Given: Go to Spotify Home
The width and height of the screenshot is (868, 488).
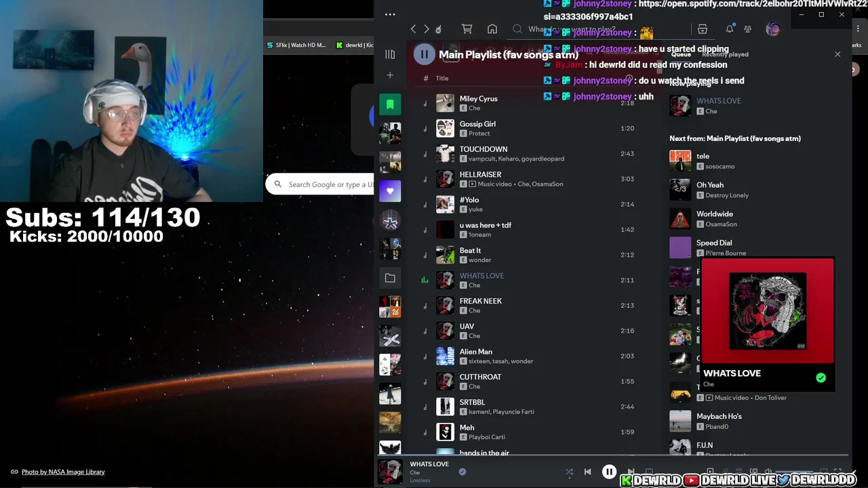Looking at the screenshot, I should 492,29.
